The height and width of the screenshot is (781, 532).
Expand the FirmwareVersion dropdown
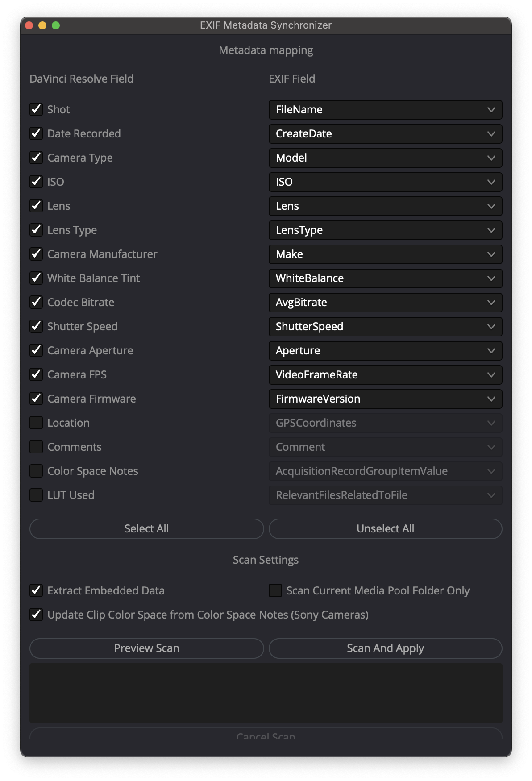click(x=386, y=399)
